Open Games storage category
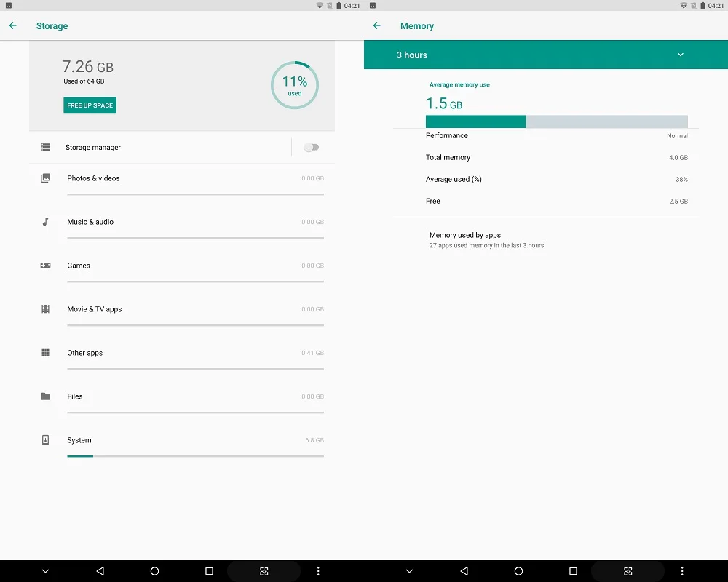728x582 pixels. pyautogui.click(x=182, y=271)
